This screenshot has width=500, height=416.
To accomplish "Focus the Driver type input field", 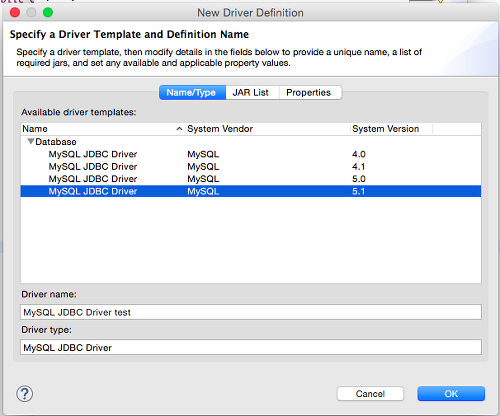I will point(251,347).
